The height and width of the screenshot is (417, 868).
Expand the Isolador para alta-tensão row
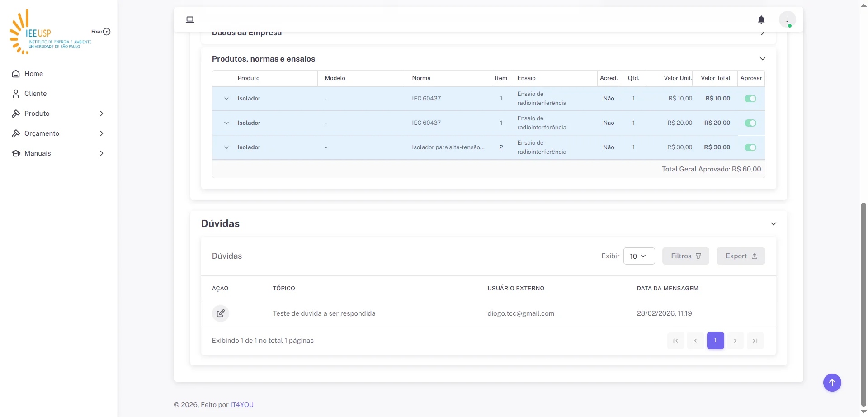(226, 147)
